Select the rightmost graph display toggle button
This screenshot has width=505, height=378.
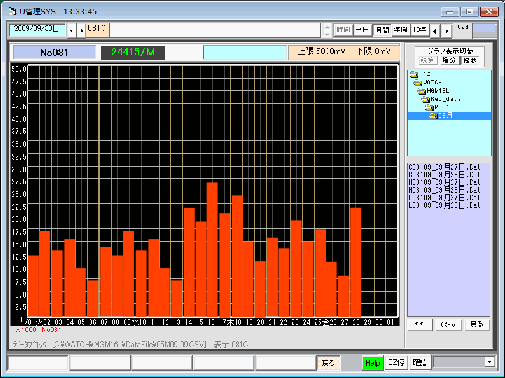470,60
